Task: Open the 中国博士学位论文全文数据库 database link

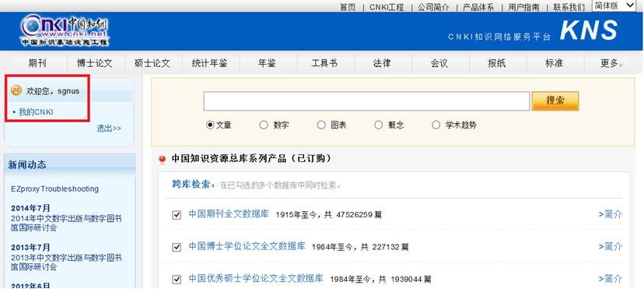Action: click(247, 246)
